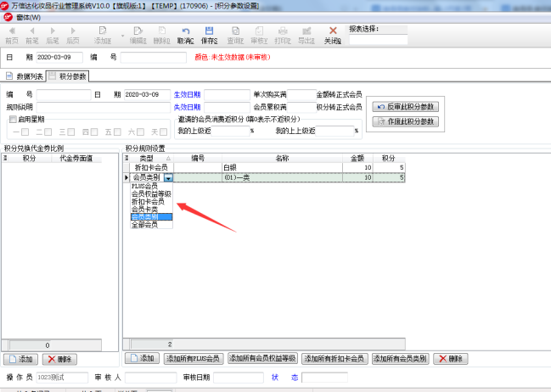
Task: Click the 失效日期 input field
Action: point(227,107)
